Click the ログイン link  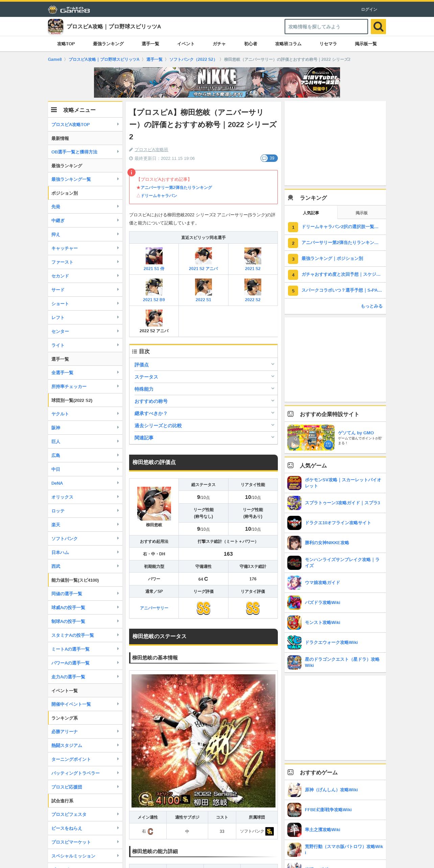(x=369, y=9)
